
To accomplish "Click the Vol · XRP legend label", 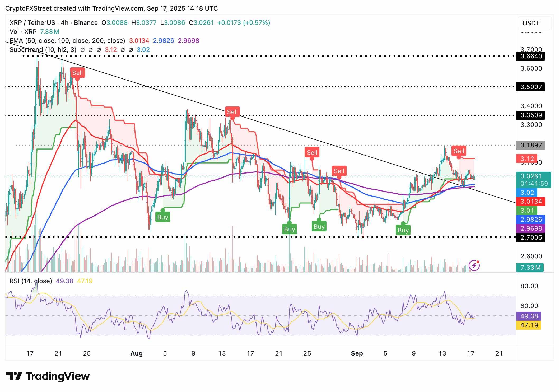I will click(23, 32).
